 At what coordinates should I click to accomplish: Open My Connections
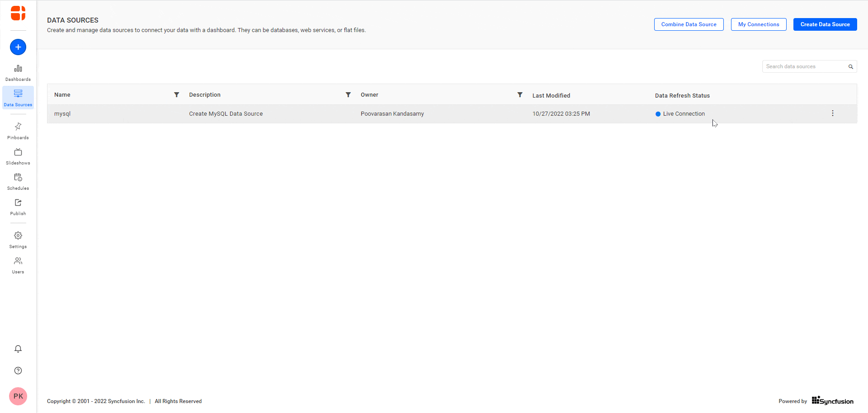pos(758,24)
